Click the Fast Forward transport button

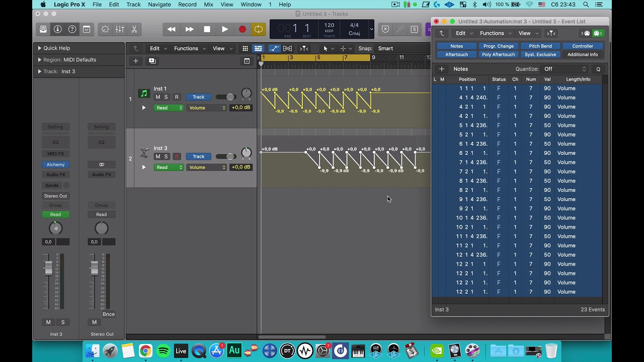(189, 29)
